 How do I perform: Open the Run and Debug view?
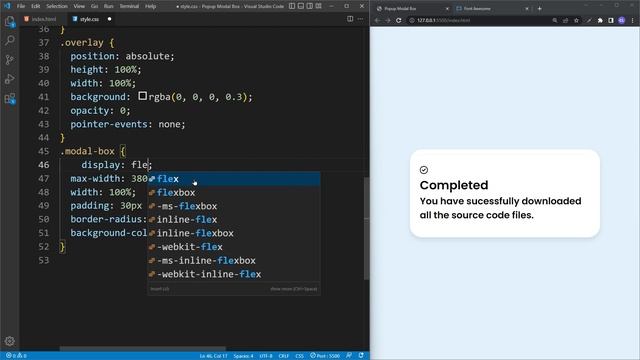[x=9, y=79]
